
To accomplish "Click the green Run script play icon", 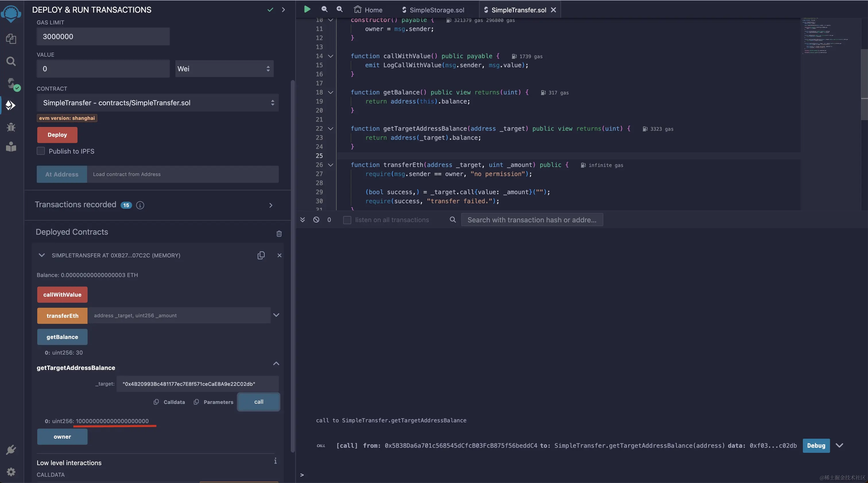I will (x=307, y=9).
